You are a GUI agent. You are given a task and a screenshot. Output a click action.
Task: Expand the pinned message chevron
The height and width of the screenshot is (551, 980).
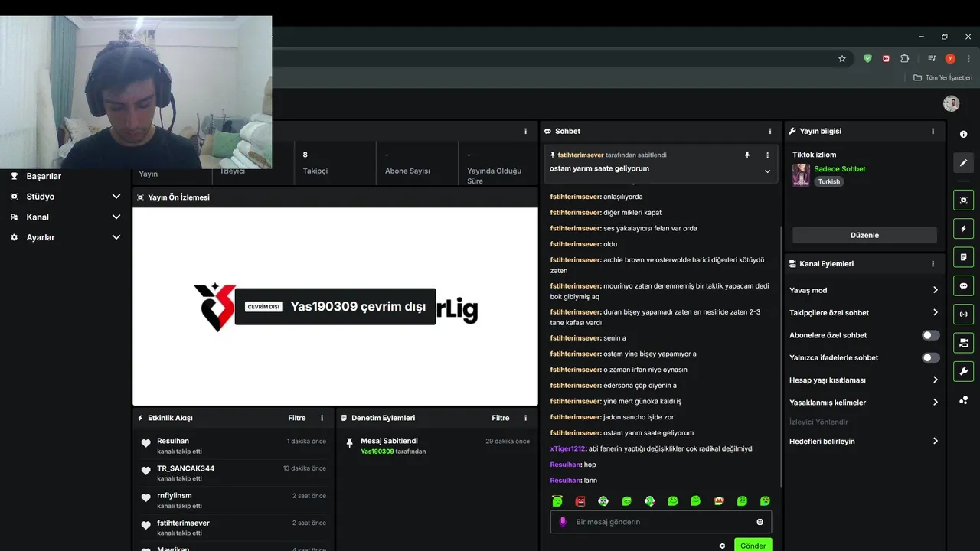click(767, 171)
